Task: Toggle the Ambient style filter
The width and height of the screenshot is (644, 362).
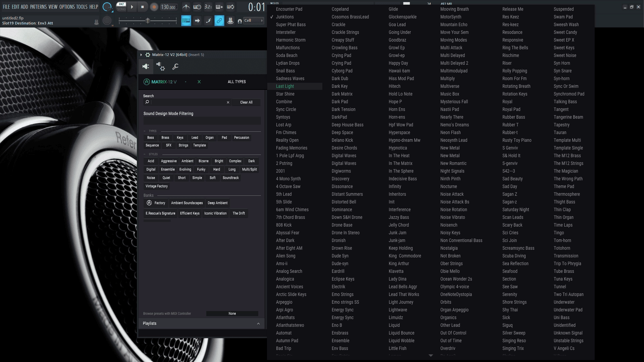Action: point(187,161)
